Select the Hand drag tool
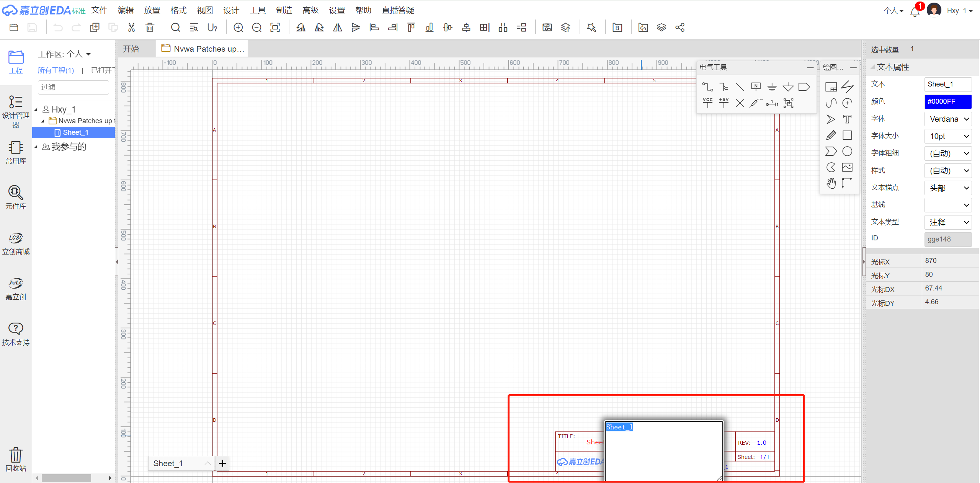 click(831, 183)
